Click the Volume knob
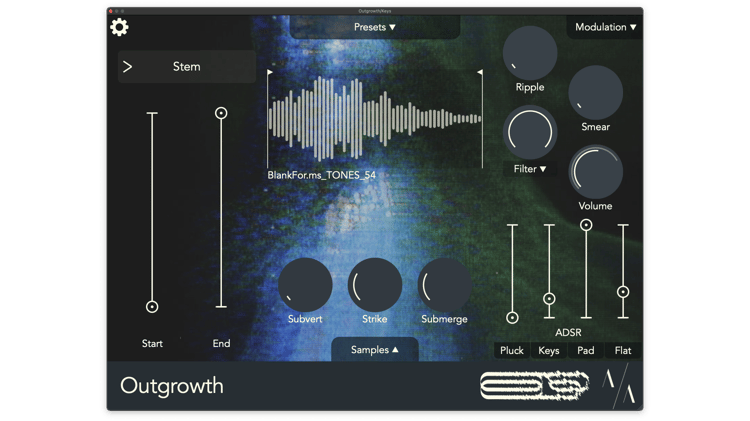The width and height of the screenshot is (750, 421). [x=596, y=172]
